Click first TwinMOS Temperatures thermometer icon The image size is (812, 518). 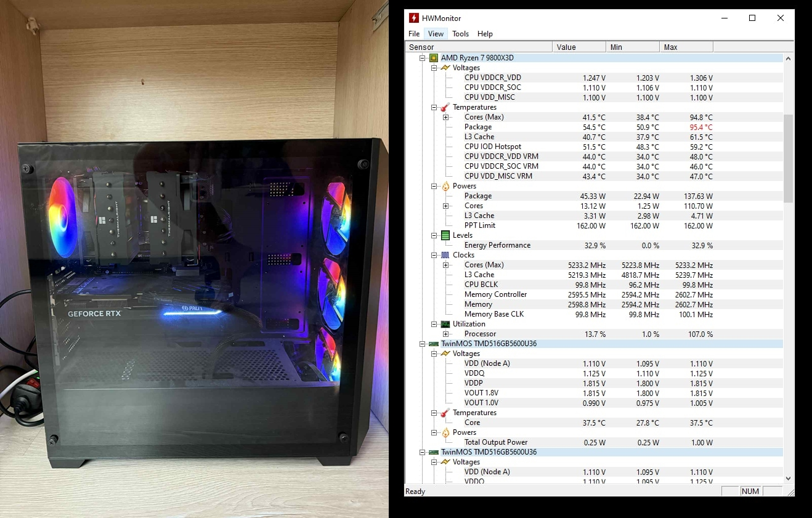[x=445, y=413]
